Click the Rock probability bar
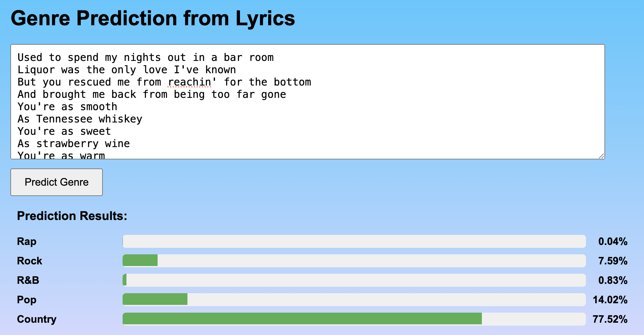The height and width of the screenshot is (335, 644). click(x=354, y=260)
